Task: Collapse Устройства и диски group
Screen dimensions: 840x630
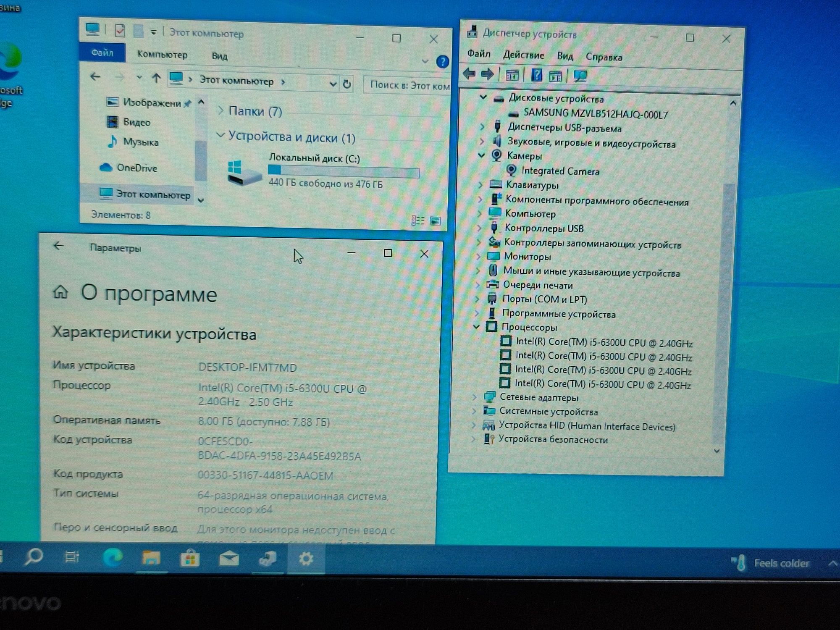Action: [x=220, y=135]
